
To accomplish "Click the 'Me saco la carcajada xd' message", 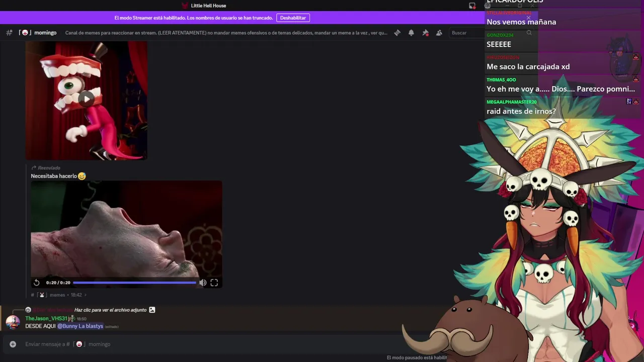I will (528, 66).
